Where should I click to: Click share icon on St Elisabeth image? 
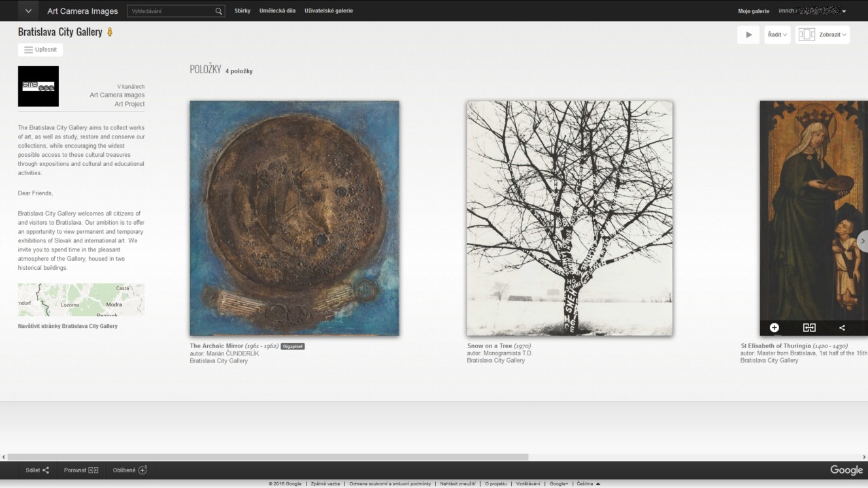click(x=842, y=328)
